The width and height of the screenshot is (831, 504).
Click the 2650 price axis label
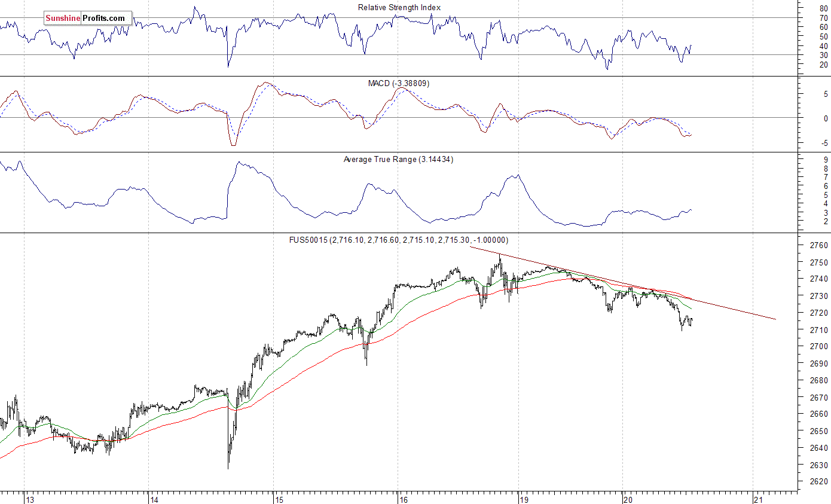pyautogui.click(x=819, y=431)
